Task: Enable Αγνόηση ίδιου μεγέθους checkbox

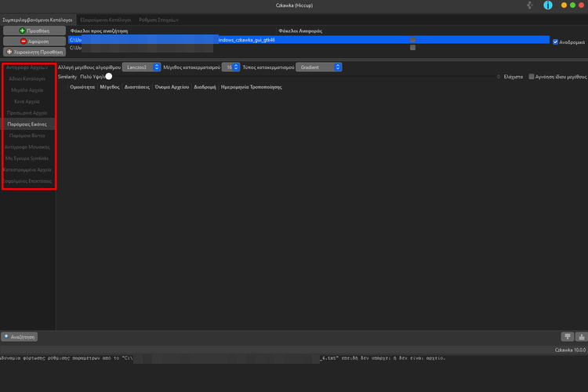Action: pos(532,77)
